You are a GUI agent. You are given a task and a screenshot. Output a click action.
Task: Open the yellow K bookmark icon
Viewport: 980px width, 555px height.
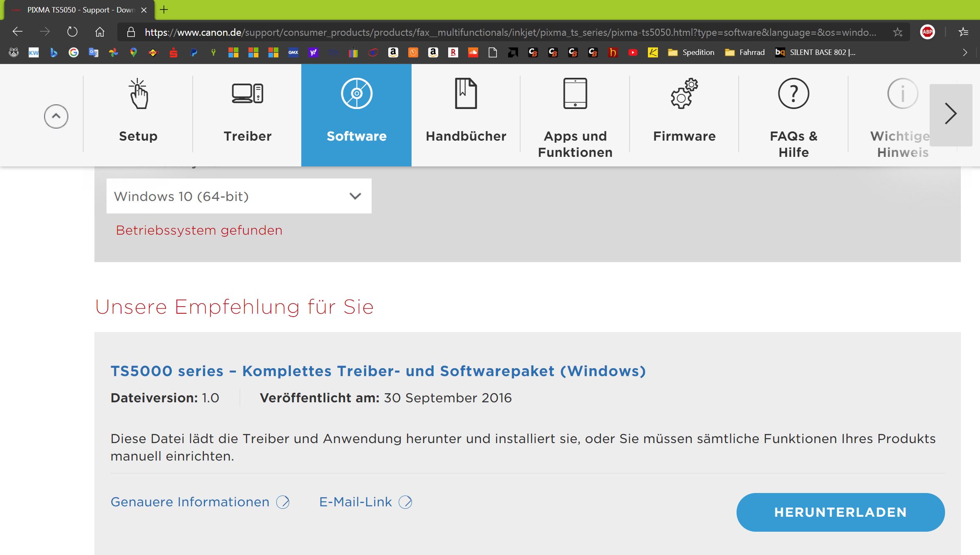pos(653,52)
